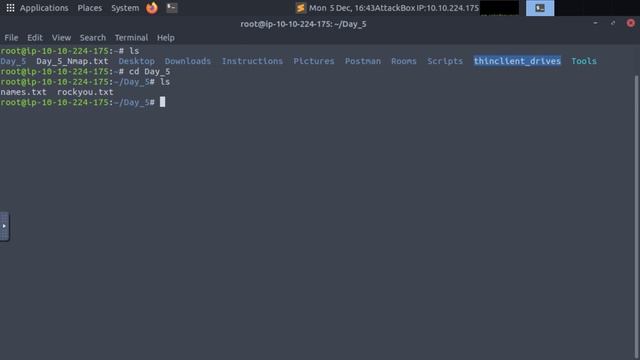Click the Day_5 directory name in listing
This screenshot has width=640, height=360.
tap(13, 61)
